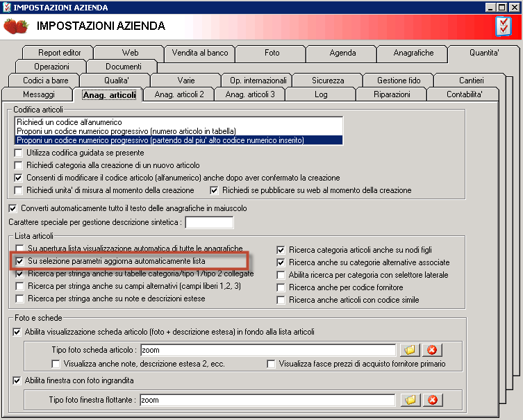
Task: Click 'Tipo foto scheda articolo' text field
Action: coord(268,350)
